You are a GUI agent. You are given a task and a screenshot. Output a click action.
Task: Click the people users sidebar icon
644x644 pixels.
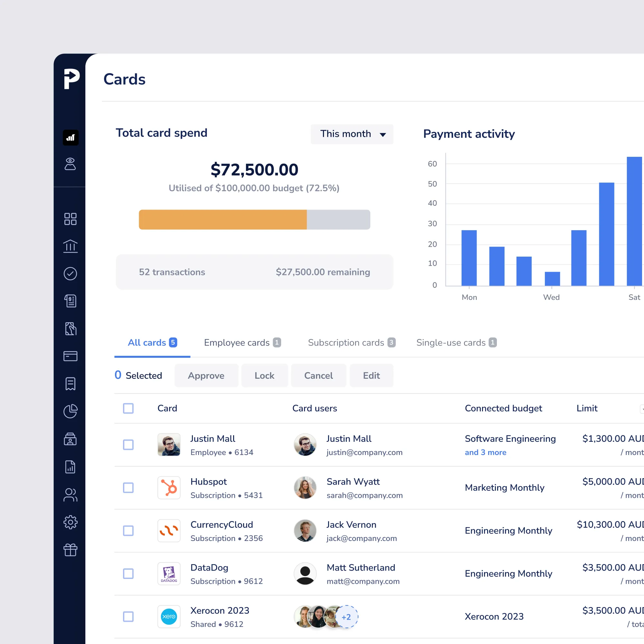coord(70,495)
